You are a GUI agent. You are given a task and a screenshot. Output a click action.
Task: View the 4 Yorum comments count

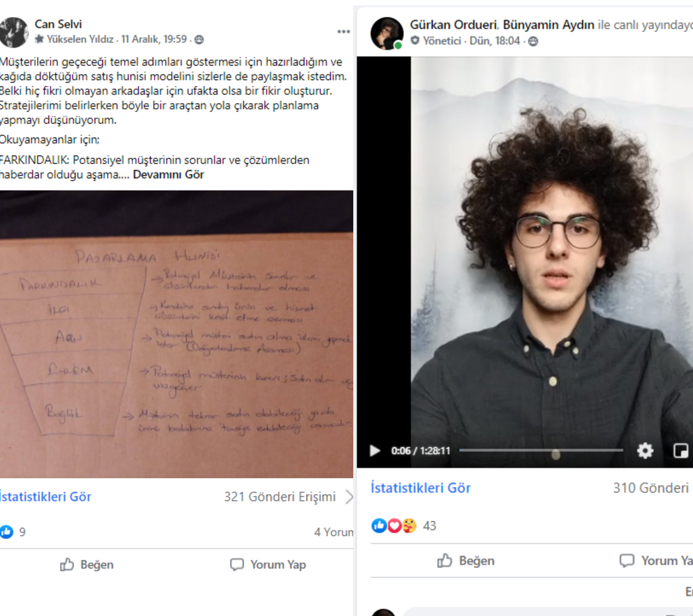pyautogui.click(x=334, y=532)
